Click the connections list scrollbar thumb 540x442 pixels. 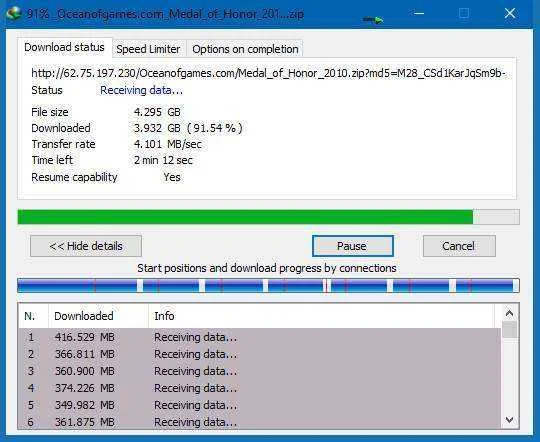coord(509,330)
